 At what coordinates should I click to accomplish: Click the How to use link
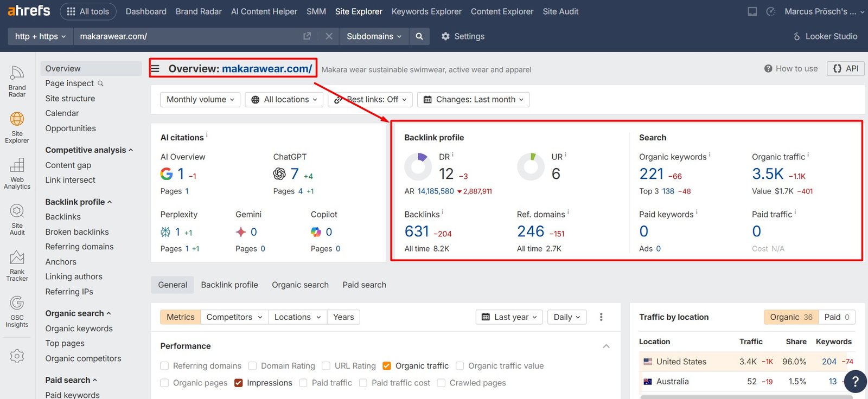(791, 69)
